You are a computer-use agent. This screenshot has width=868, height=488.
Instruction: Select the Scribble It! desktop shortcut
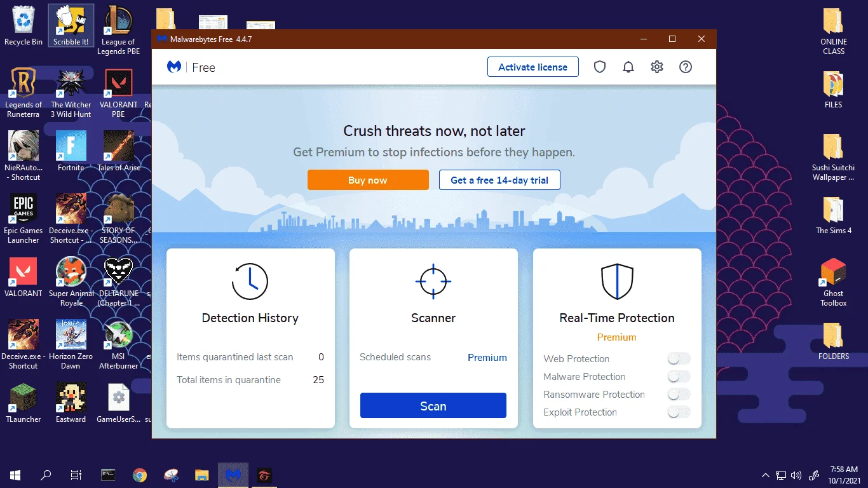pyautogui.click(x=71, y=26)
